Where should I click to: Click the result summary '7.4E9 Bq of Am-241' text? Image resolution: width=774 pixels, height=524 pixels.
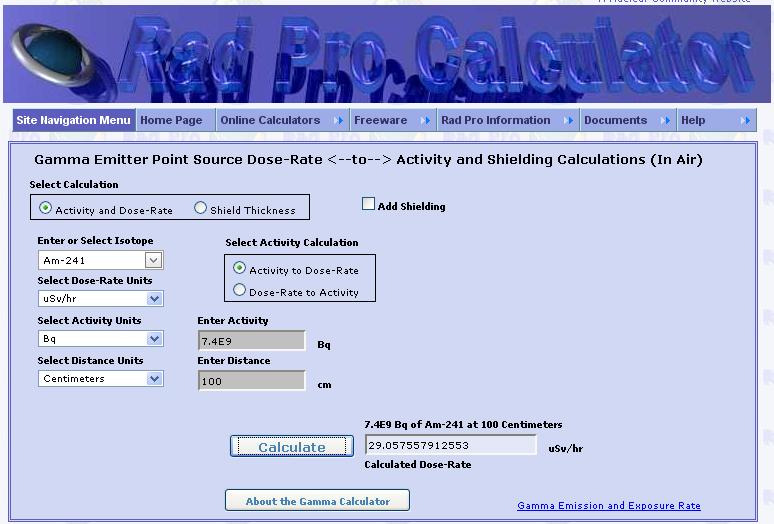[464, 424]
